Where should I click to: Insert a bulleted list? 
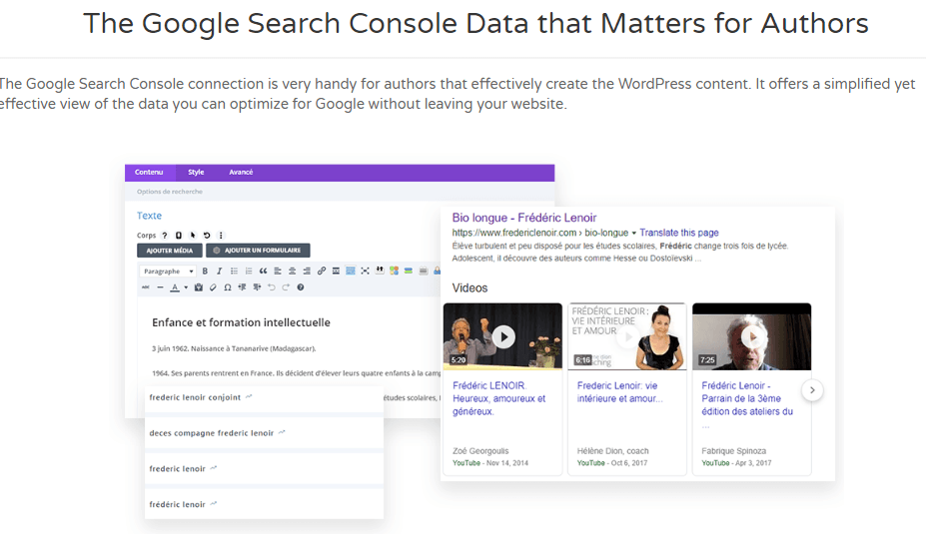coord(234,271)
